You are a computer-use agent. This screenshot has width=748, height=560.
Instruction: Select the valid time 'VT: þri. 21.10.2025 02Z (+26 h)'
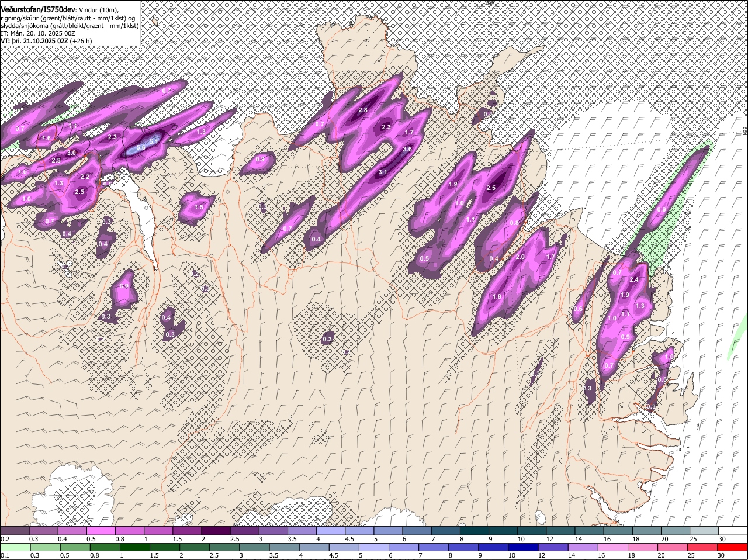46,41
